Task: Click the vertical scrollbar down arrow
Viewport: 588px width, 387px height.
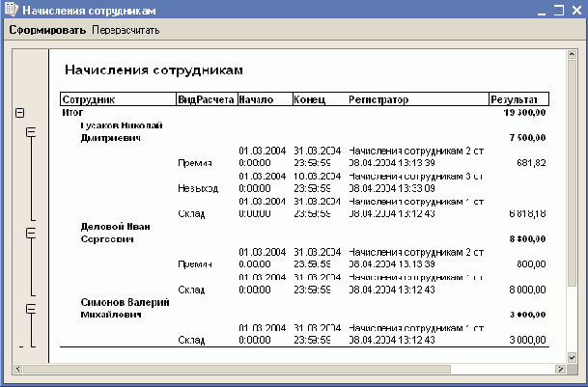Action: pos(574,354)
